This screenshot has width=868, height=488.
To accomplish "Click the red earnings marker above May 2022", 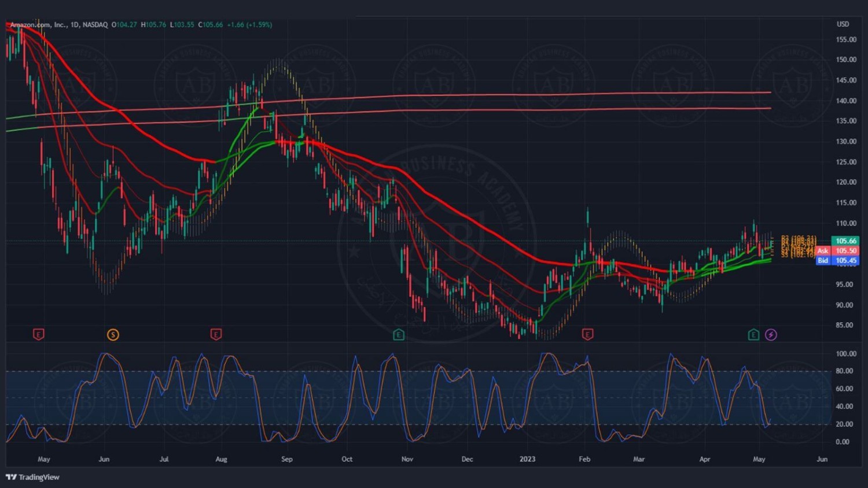I will (x=38, y=334).
